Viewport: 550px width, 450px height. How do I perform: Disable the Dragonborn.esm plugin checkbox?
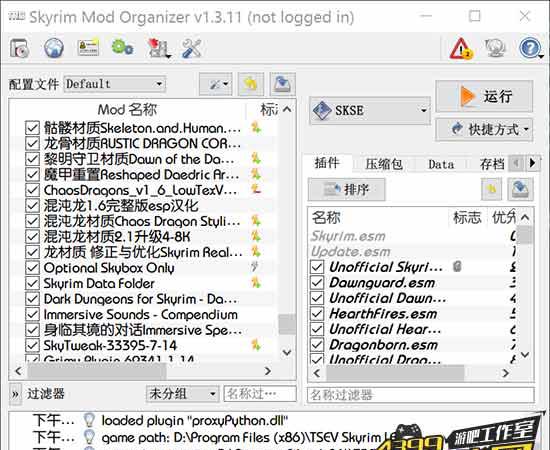[317, 344]
